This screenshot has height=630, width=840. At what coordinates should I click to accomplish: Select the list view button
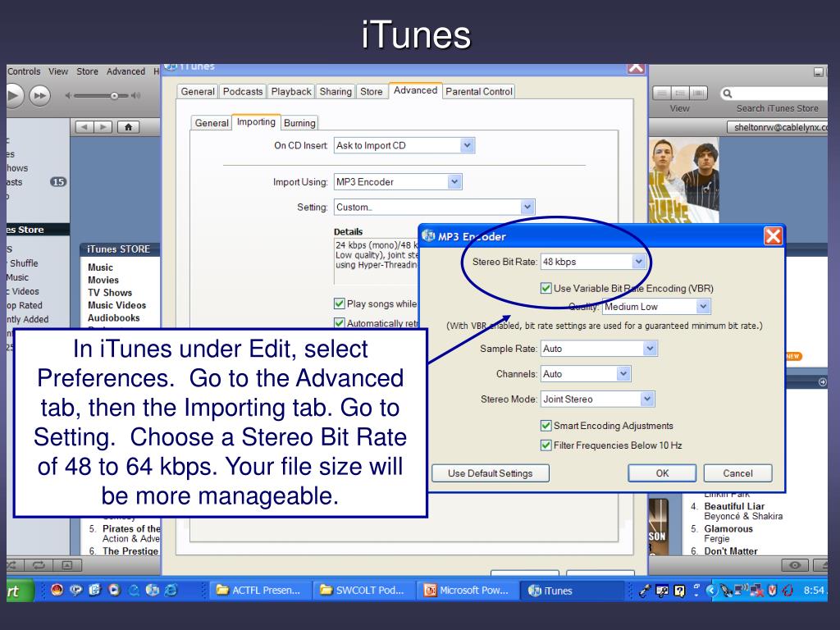662,94
